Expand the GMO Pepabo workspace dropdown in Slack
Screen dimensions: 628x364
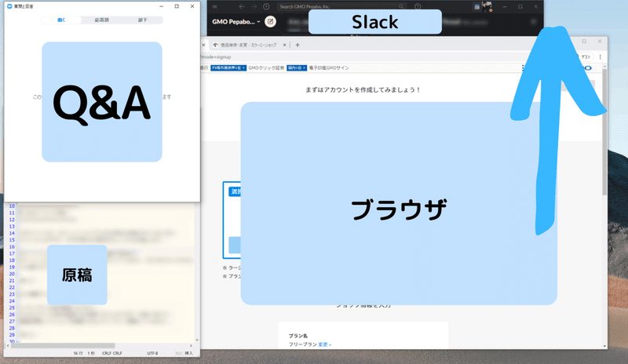[x=236, y=22]
